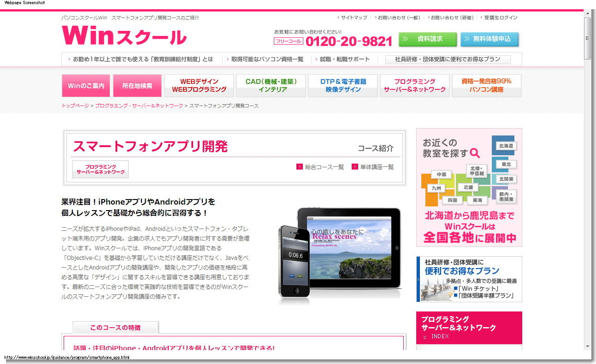596x364 pixels.
Task: Click プログラミング サーバー&ネットワーク category badge under title
Action: pyautogui.click(x=100, y=169)
